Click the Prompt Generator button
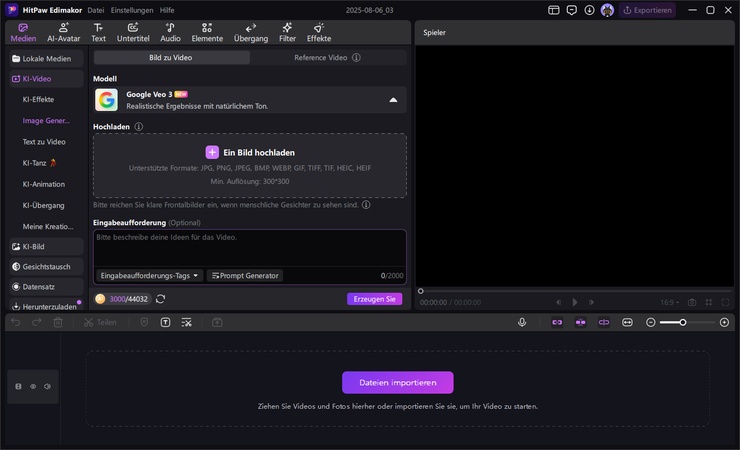The width and height of the screenshot is (740, 450). pos(245,275)
